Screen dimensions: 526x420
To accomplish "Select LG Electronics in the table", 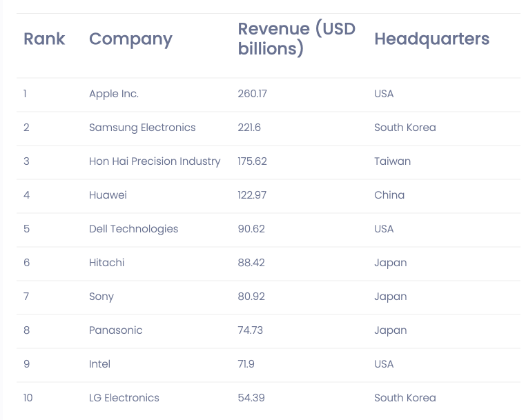I will 124,398.
